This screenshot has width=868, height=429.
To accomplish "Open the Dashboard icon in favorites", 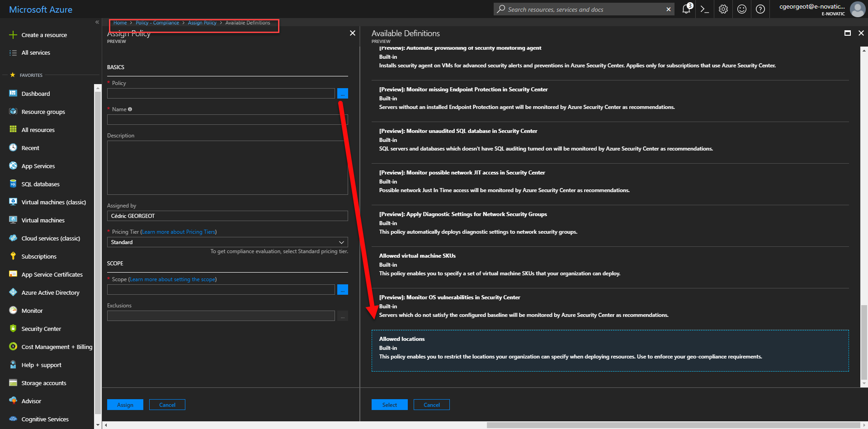I will [13, 94].
